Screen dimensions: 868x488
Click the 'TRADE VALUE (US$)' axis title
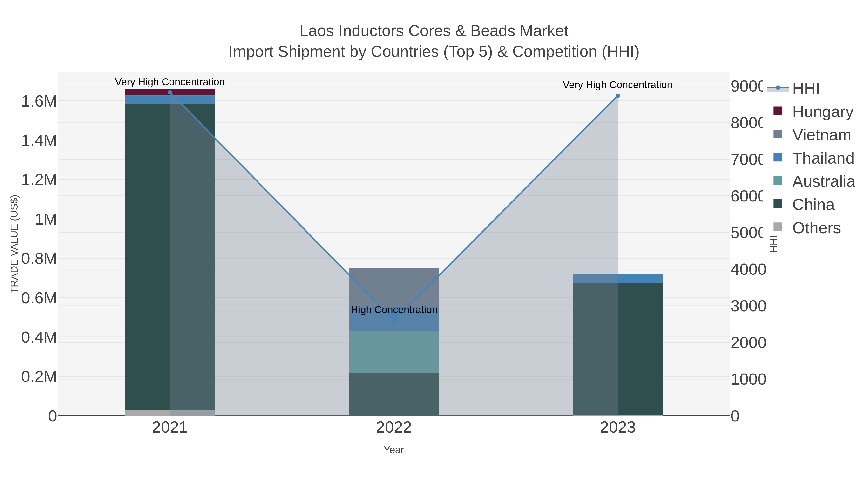coord(14,244)
